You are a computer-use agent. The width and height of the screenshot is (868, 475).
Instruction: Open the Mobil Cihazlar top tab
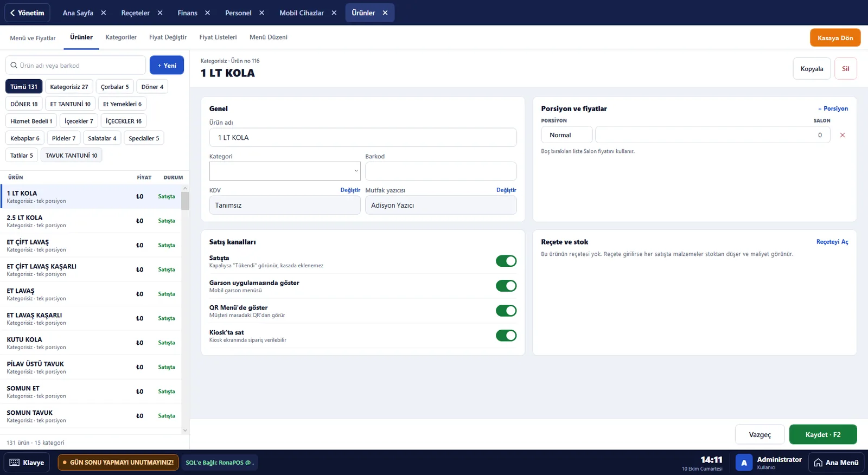pyautogui.click(x=302, y=13)
